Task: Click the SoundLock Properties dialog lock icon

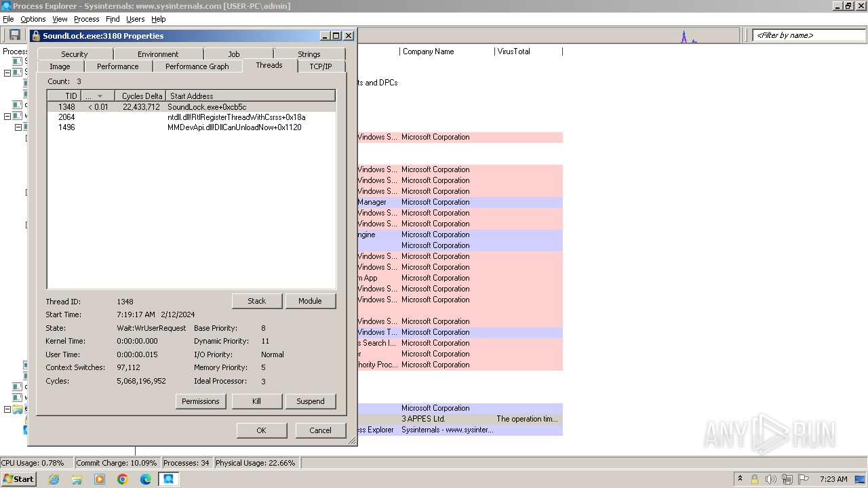Action: (x=36, y=36)
